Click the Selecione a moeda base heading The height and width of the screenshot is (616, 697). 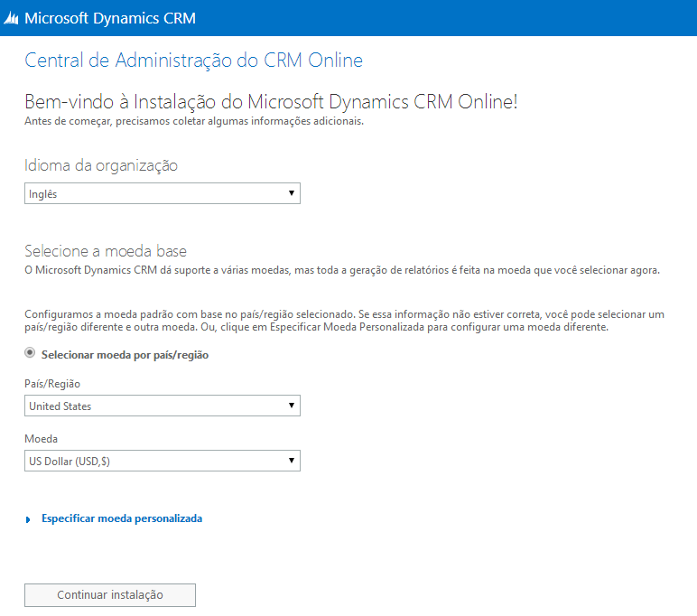(106, 250)
